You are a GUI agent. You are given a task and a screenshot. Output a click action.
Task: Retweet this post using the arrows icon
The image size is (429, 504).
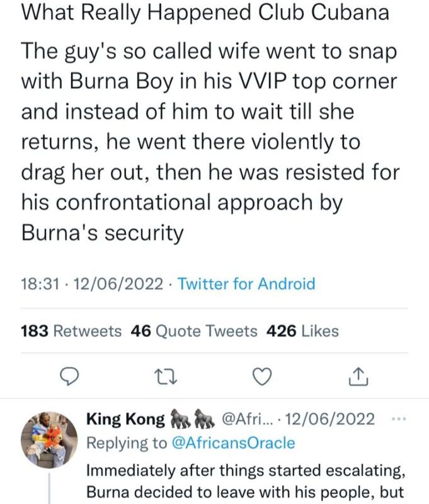tap(165, 376)
